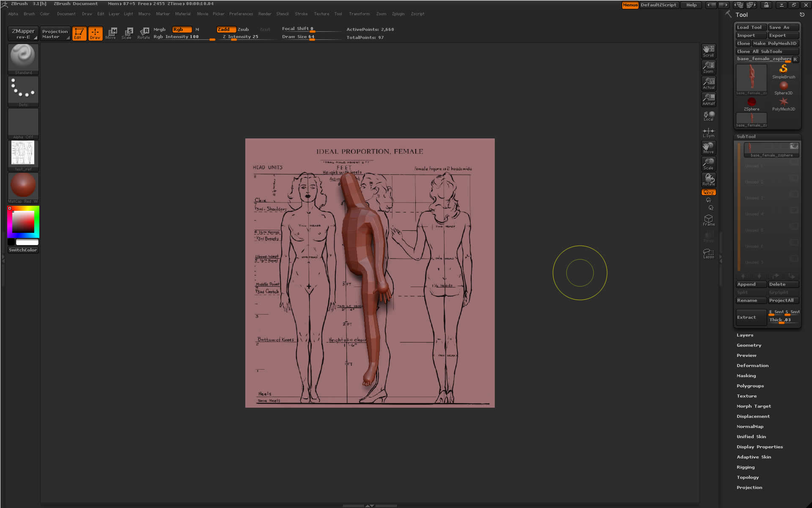812x508 pixels.
Task: Open the Texture menu
Action: (x=321, y=14)
